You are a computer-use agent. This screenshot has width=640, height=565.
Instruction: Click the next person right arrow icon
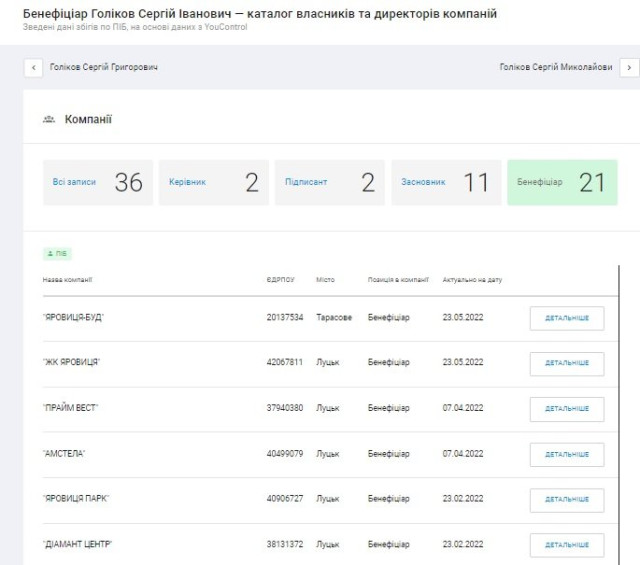point(628,67)
